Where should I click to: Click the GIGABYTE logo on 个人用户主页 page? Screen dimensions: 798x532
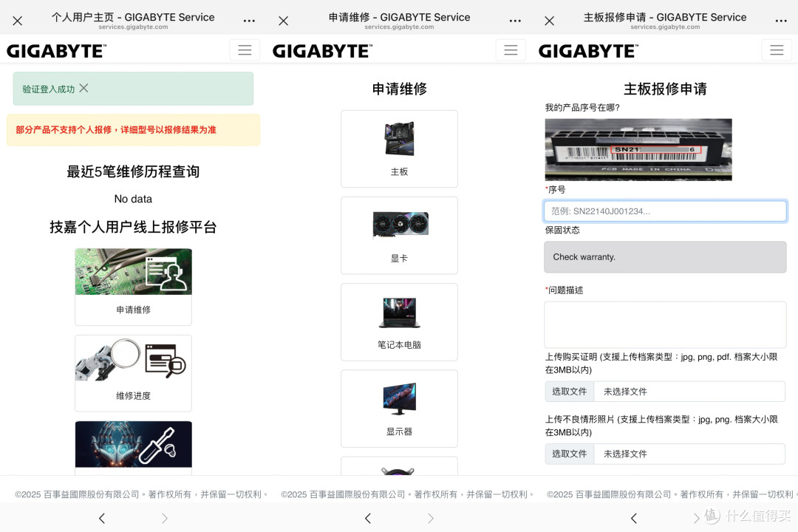(x=56, y=51)
